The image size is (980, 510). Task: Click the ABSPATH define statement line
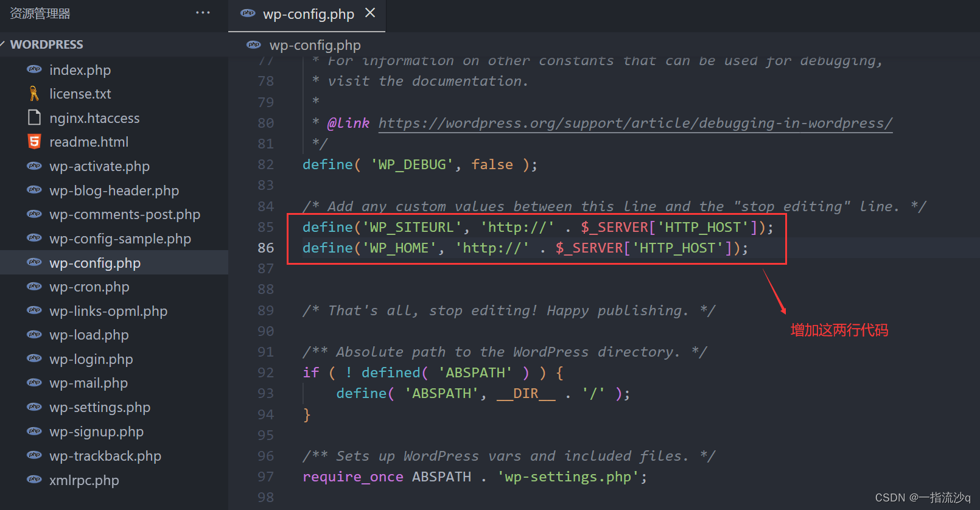pos(483,393)
